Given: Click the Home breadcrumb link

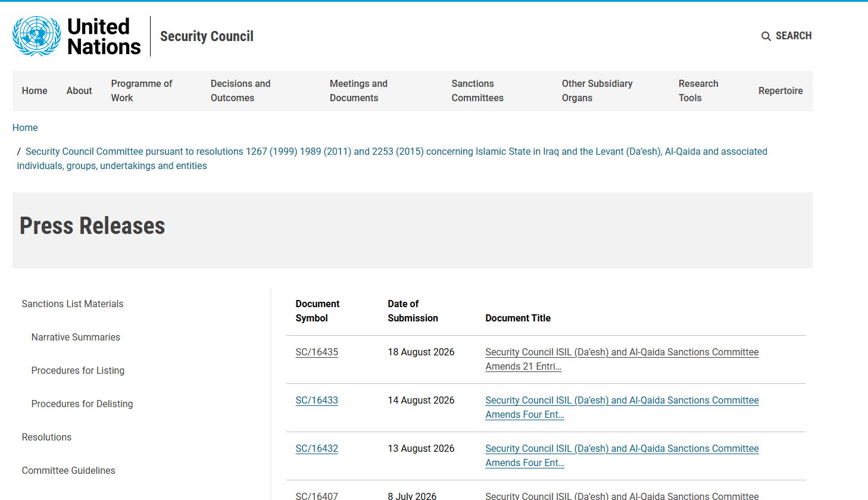Looking at the screenshot, I should coord(25,128).
